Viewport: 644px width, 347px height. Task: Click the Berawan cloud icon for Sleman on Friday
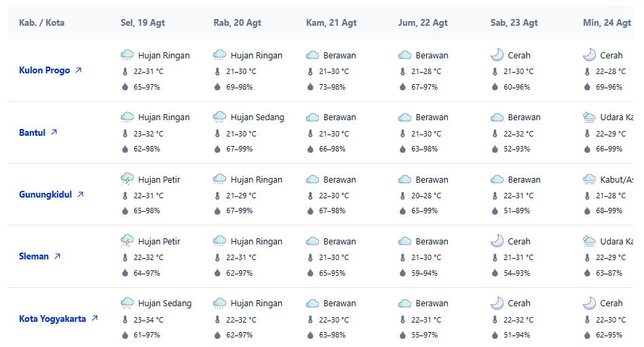(404, 241)
